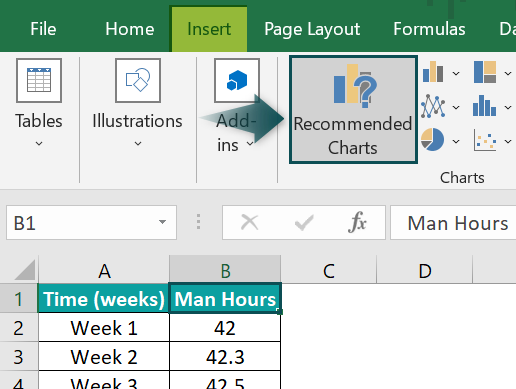Screen dimensions: 516x389
Task: Expand the line chart dropdown arrow
Action: 456,107
